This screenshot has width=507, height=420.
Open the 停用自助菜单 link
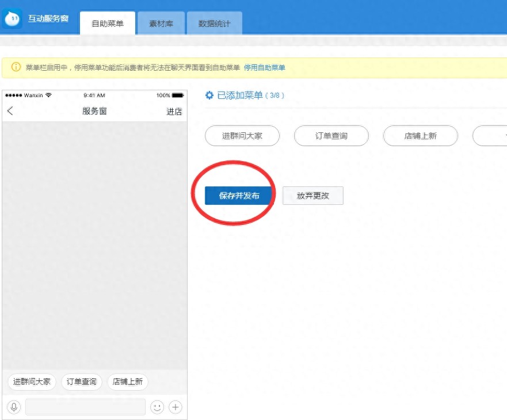point(268,67)
